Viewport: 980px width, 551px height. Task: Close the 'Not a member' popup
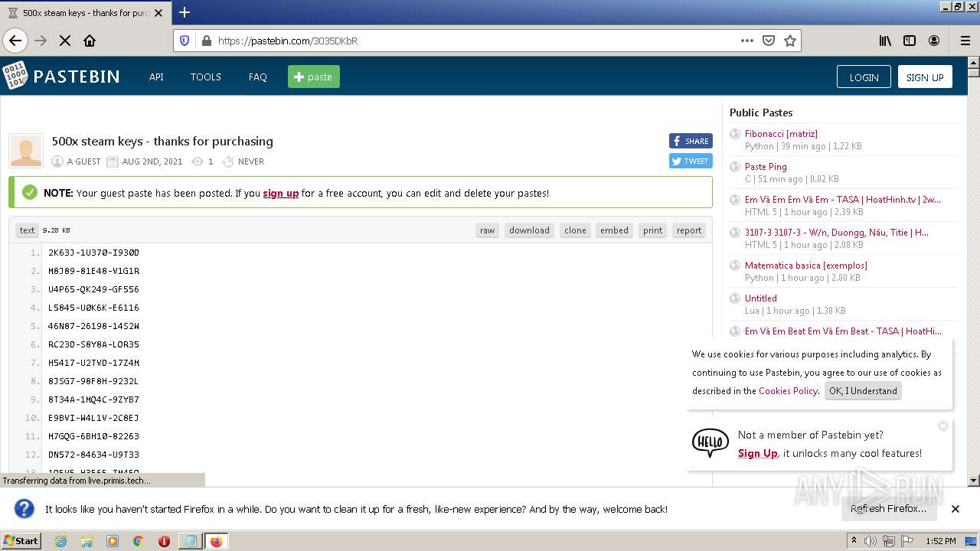click(x=943, y=425)
